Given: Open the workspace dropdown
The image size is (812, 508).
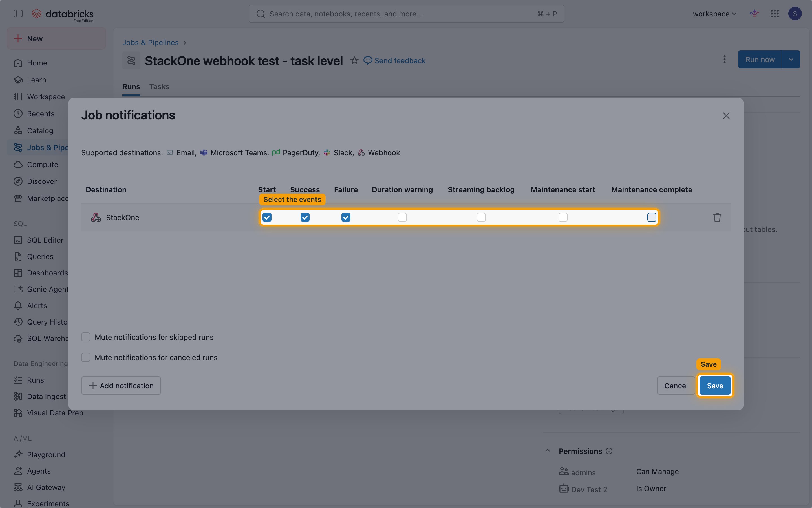Looking at the screenshot, I should pos(714,14).
